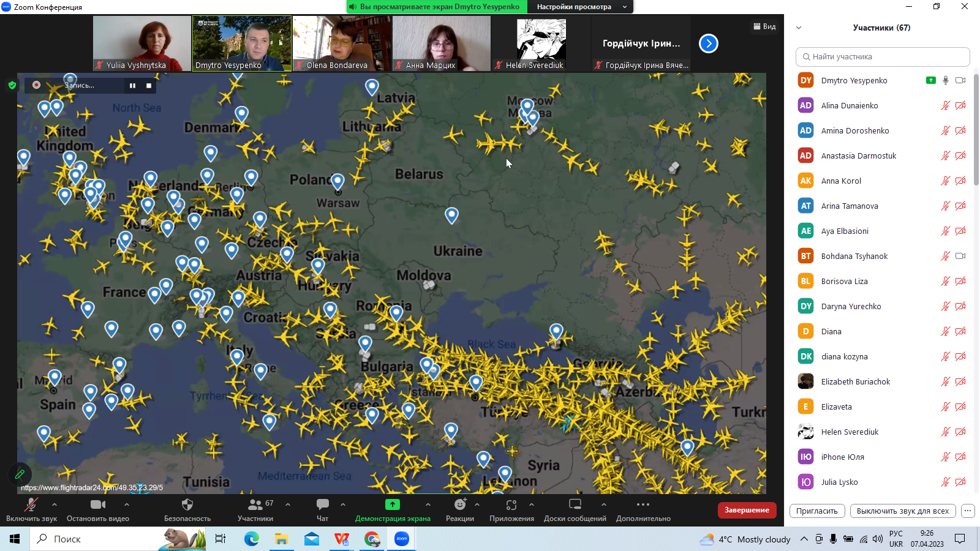Open audio options arrow beside Включить звук

click(55, 504)
